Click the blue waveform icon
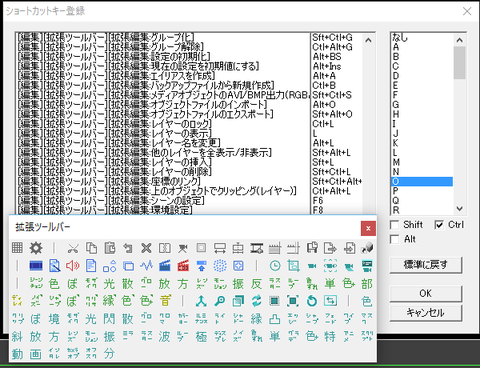The height and width of the screenshot is (368, 480). click(x=146, y=266)
